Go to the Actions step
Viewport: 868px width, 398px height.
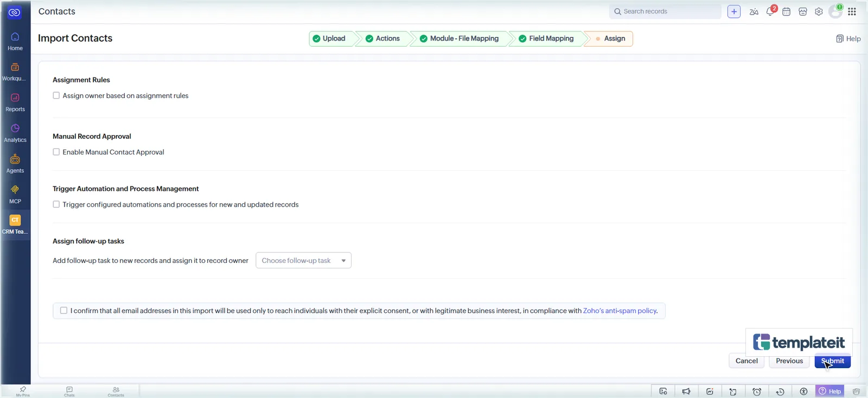[383, 38]
